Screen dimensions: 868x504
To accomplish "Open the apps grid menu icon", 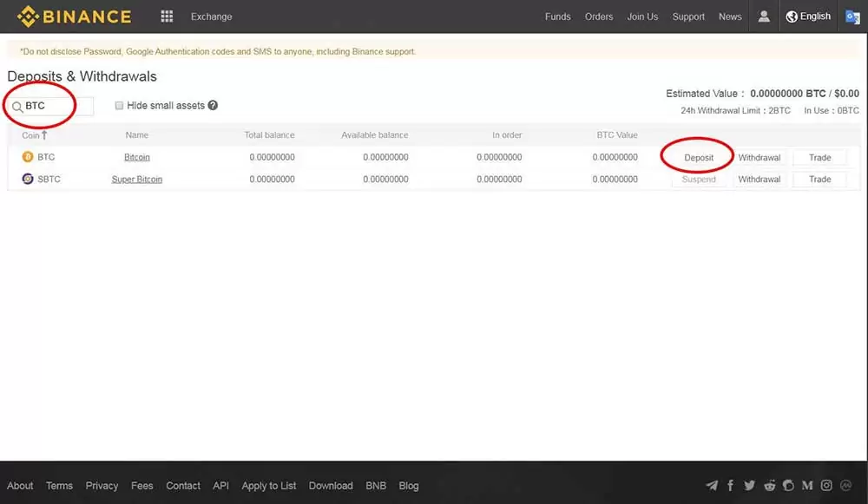I will [167, 16].
